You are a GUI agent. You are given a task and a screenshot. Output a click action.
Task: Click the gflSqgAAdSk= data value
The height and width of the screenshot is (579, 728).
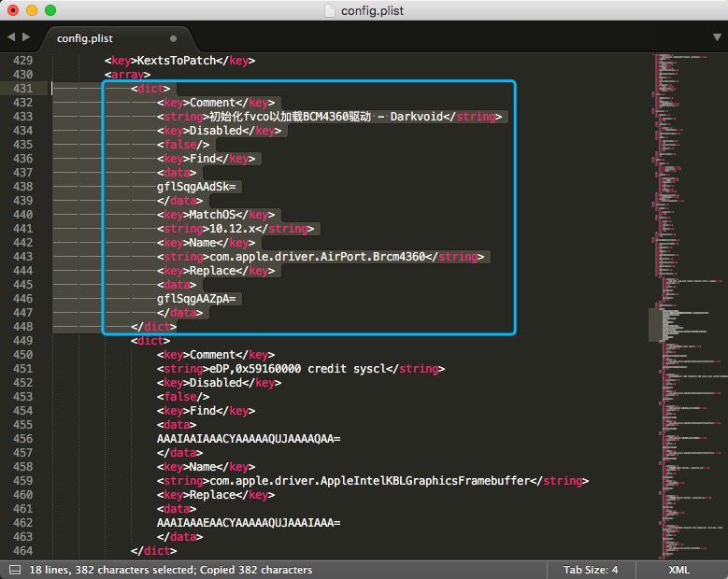click(196, 187)
